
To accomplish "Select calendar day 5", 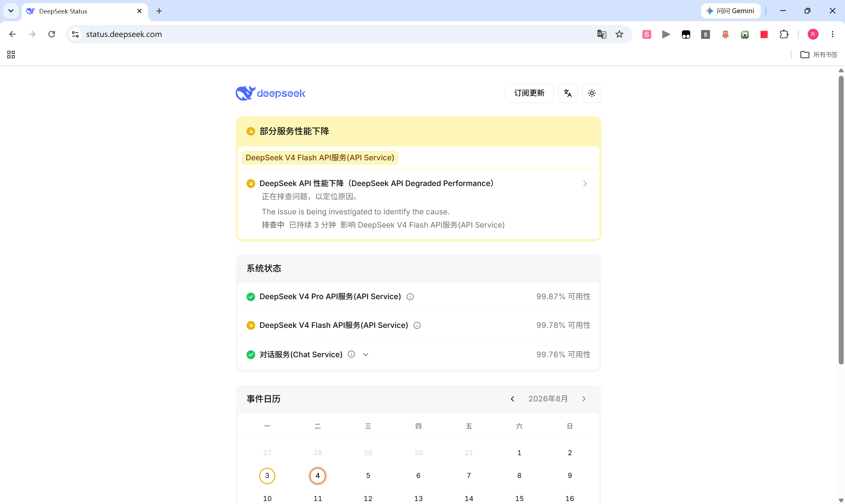I will point(368,476).
